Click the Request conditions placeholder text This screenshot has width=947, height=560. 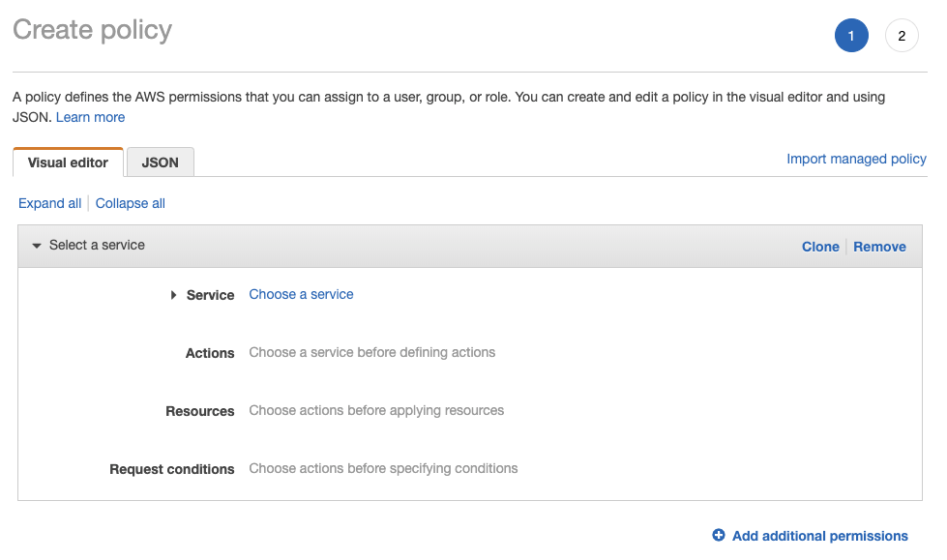click(x=383, y=468)
